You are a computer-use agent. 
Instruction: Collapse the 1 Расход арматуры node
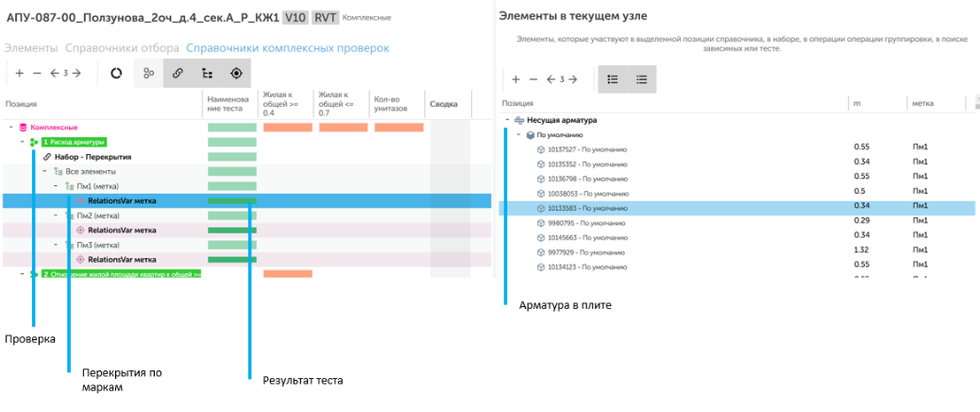[x=23, y=142]
